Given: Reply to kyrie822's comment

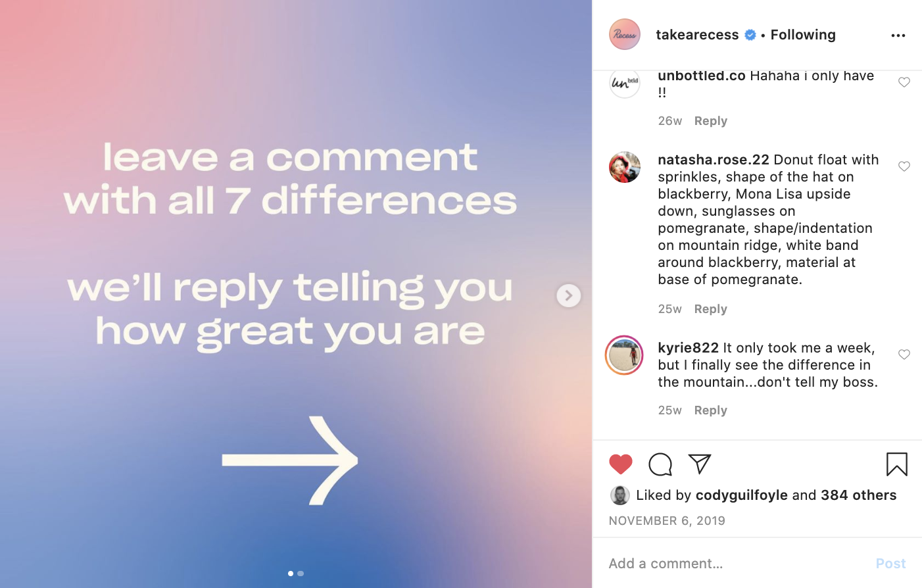Looking at the screenshot, I should 710,410.
